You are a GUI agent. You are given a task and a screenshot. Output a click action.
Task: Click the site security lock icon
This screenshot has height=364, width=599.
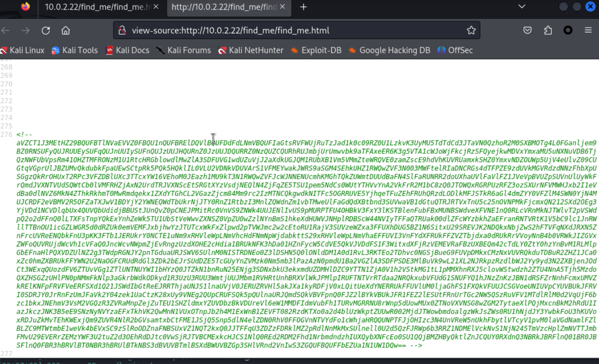[122, 30]
